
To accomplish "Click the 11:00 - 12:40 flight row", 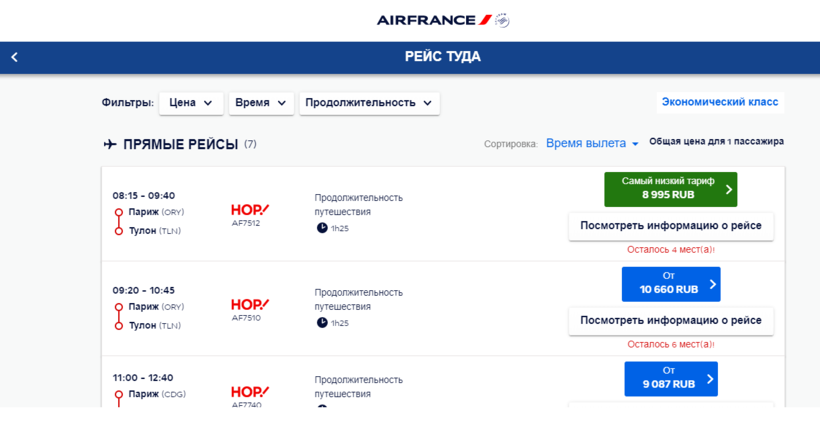I will point(143,378).
